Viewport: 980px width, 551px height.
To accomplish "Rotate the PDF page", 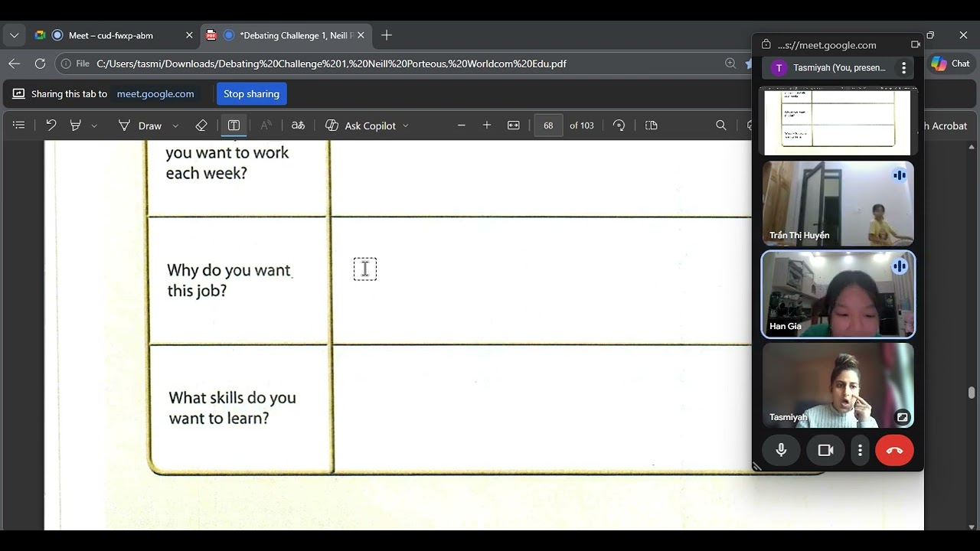I will 619,126.
